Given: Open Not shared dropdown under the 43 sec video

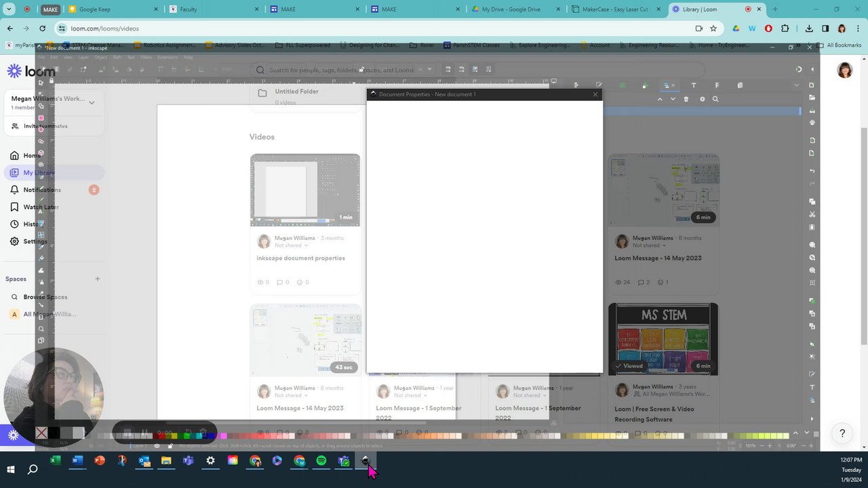Looking at the screenshot, I should click(x=290, y=395).
